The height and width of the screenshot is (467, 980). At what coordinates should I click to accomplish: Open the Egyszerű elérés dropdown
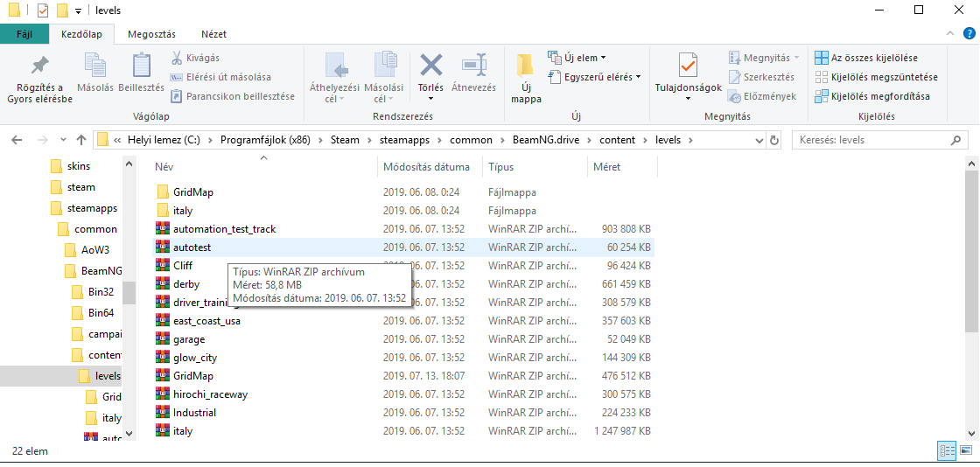594,77
